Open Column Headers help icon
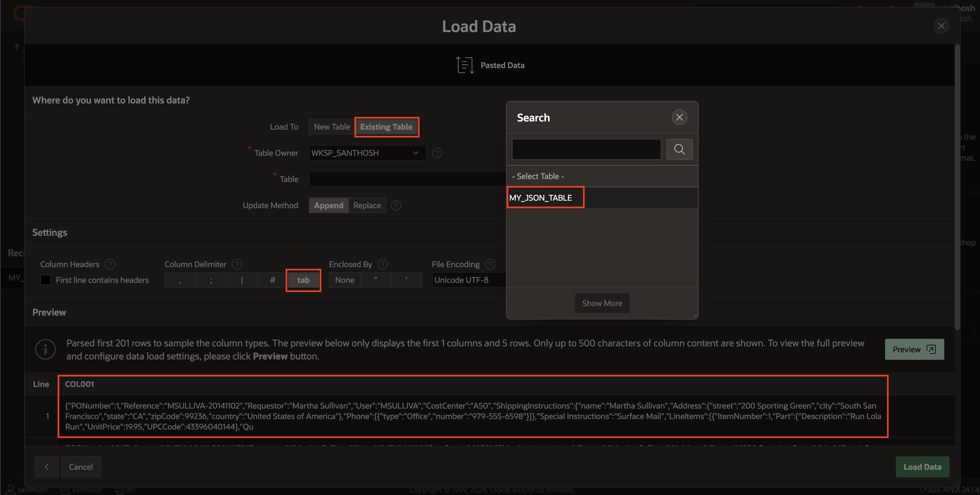 [x=110, y=264]
